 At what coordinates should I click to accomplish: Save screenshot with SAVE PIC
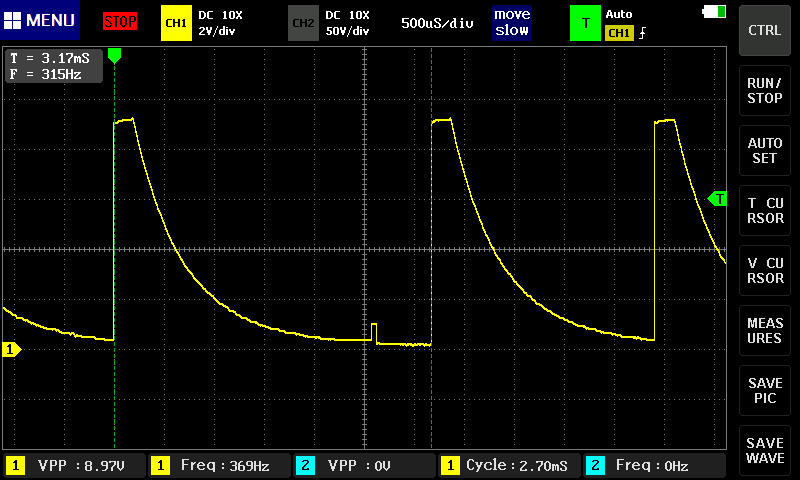point(765,391)
